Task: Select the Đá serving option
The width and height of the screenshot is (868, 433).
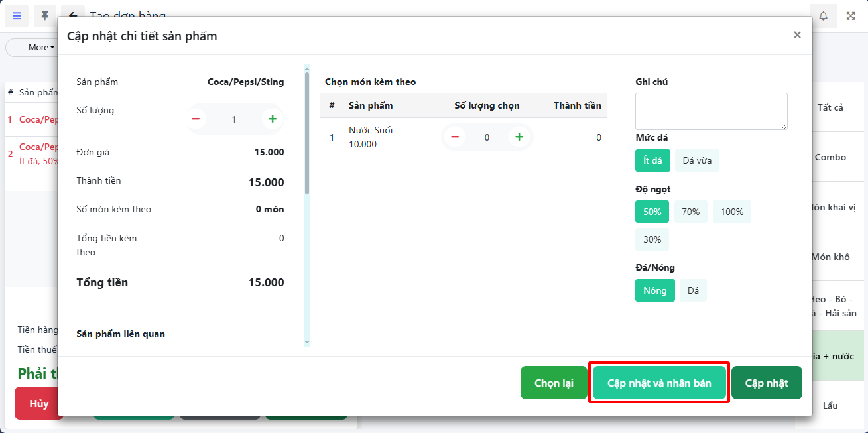Action: click(693, 290)
